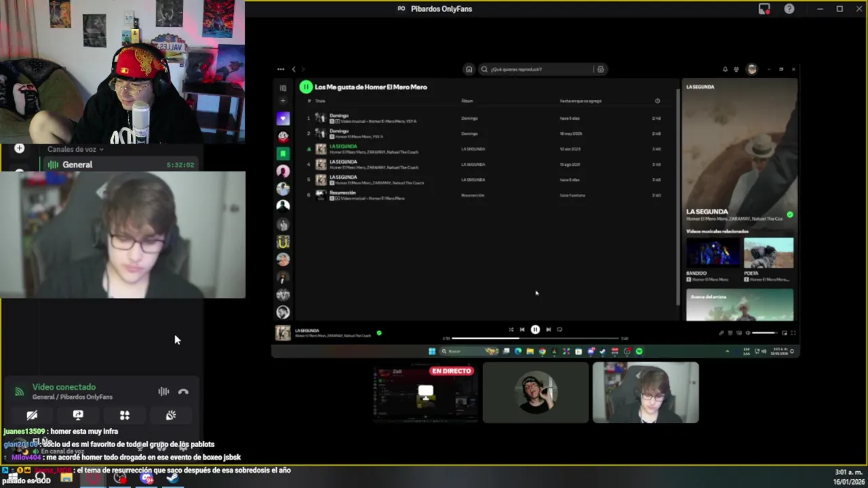Toggle shuffle in Spotify player
This screenshot has height=488, width=868.
pyautogui.click(x=511, y=329)
